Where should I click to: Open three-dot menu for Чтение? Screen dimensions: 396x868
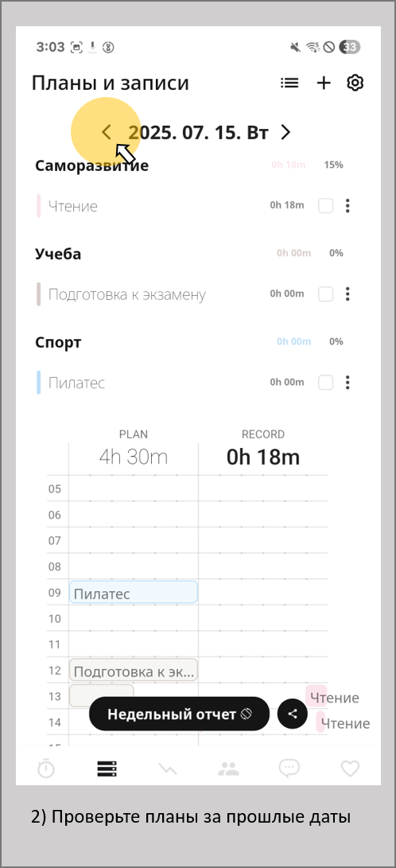[347, 206]
